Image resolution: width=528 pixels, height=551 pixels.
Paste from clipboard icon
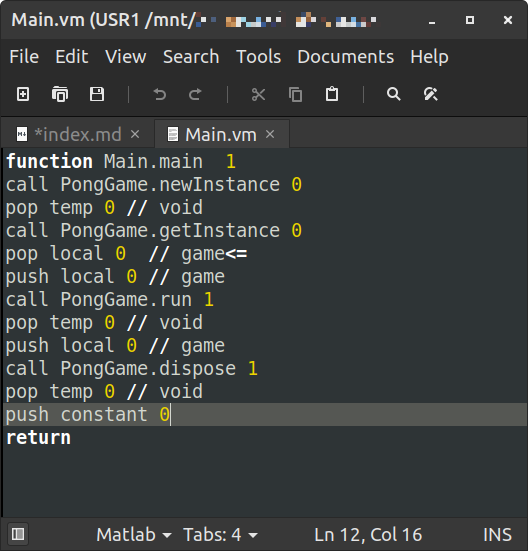pyautogui.click(x=332, y=94)
